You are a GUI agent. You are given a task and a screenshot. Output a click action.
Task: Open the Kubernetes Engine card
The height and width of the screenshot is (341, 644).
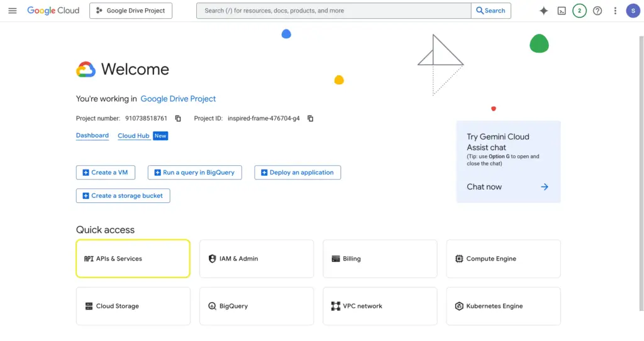pyautogui.click(x=504, y=306)
